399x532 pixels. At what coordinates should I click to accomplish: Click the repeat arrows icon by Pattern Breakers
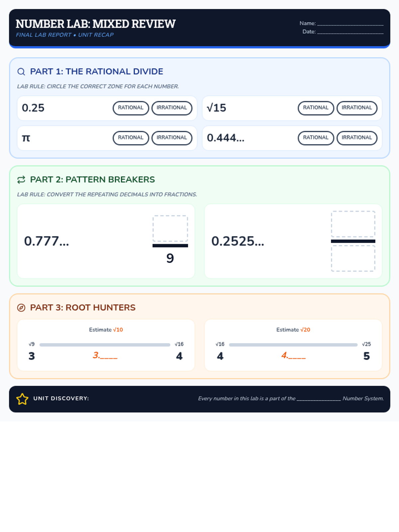coord(21,180)
